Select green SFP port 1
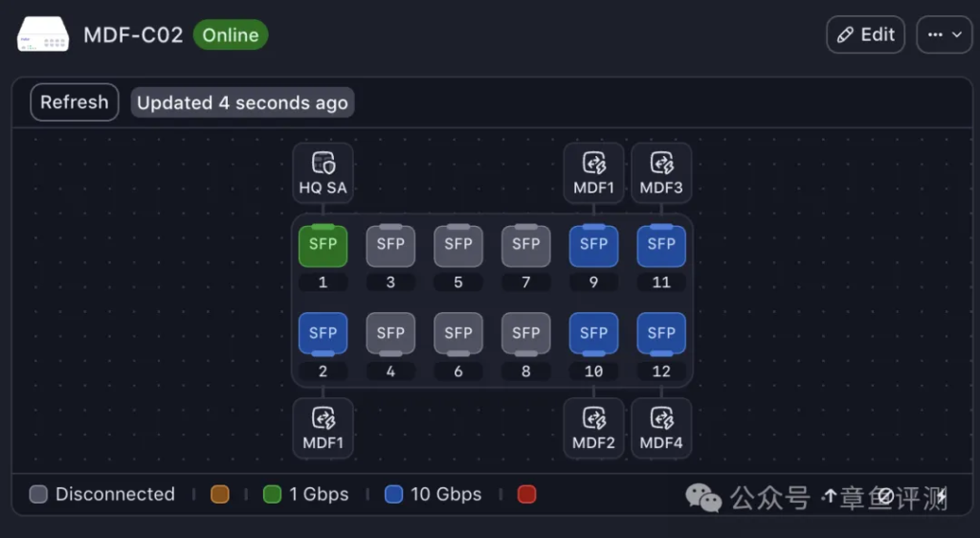The height and width of the screenshot is (538, 980). point(323,245)
